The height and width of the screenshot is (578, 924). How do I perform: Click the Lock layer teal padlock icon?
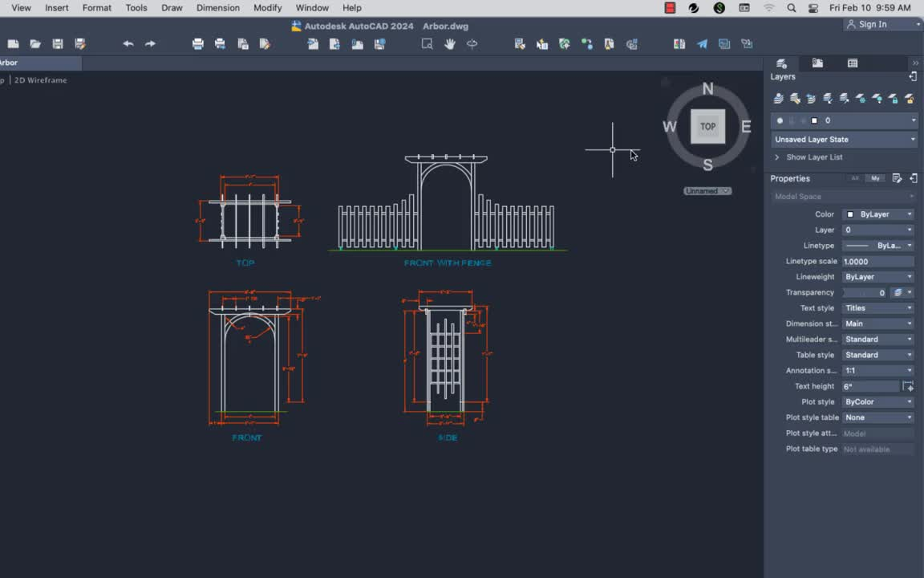point(894,99)
